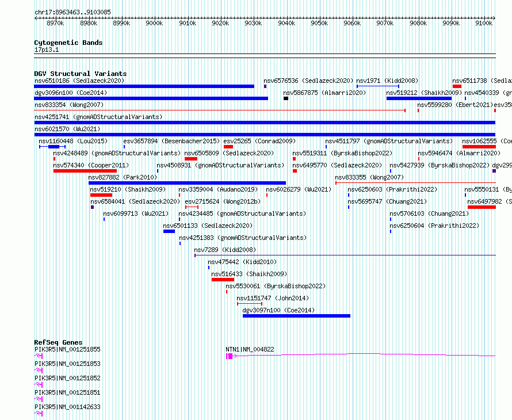
Task: Select nsv6576536 (Sedlazeck2020) variant label
Action: [308, 81]
